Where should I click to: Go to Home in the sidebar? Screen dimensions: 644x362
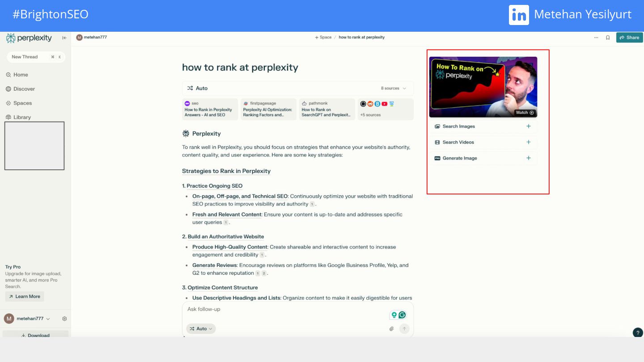pyautogui.click(x=17, y=75)
